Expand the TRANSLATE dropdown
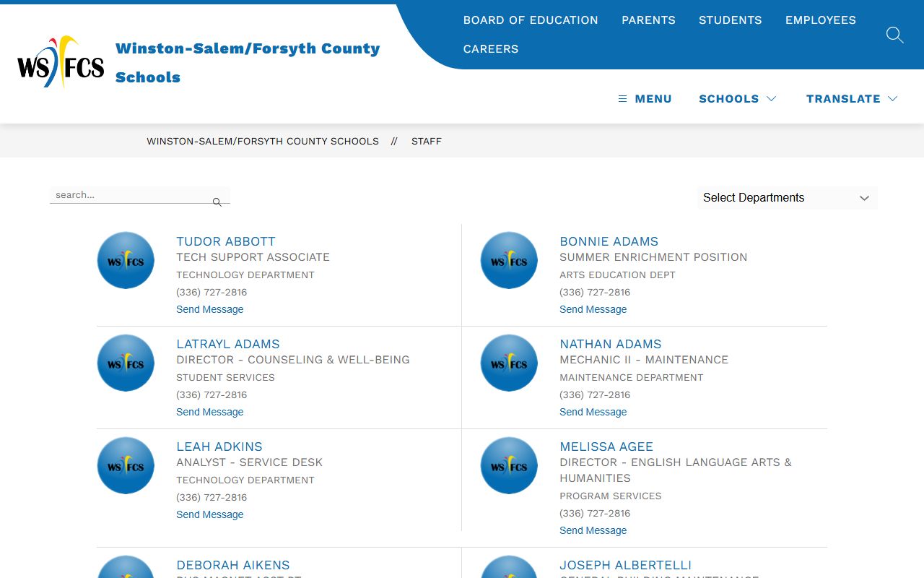 coord(852,99)
